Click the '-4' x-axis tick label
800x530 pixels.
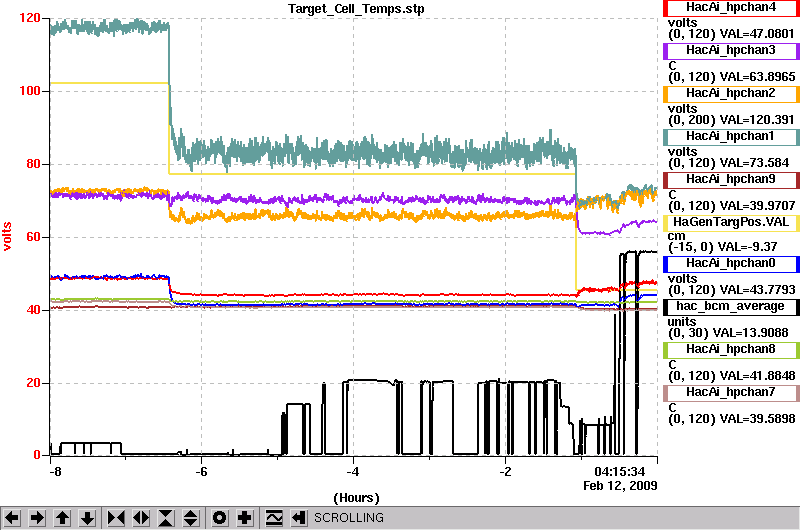(x=353, y=472)
